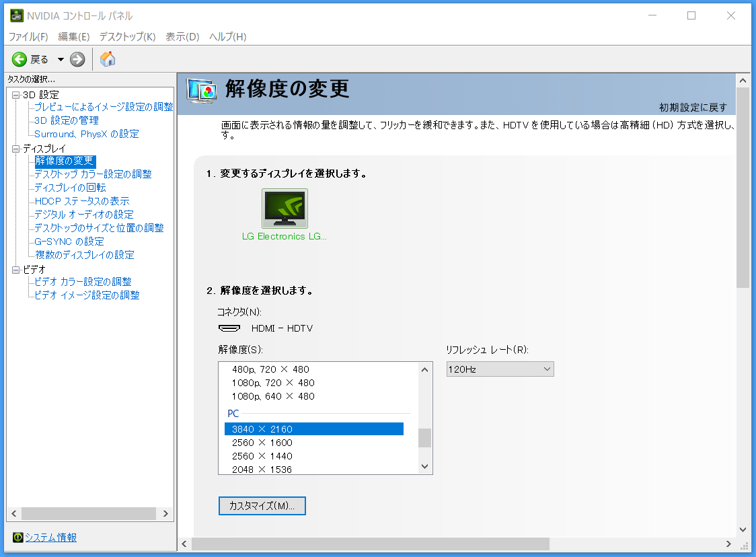Screen dimensions: 756x557
Task: Open デスクトップのサイズと位置の調整
Action: click(99, 228)
